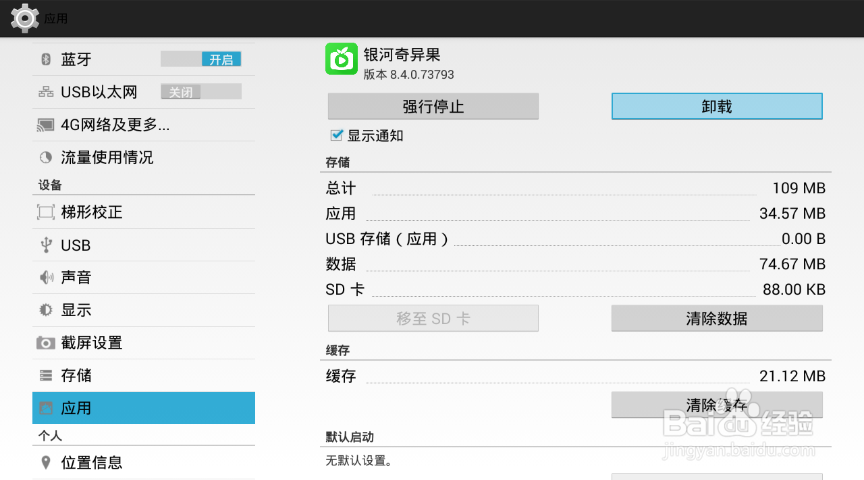Click the 数据 storage row label
Screen dimensions: 864x480
(341, 264)
